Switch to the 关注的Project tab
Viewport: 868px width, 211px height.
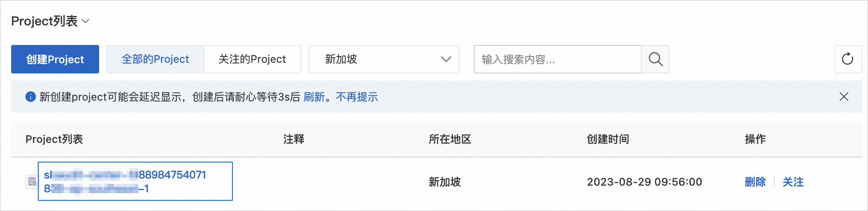point(252,59)
